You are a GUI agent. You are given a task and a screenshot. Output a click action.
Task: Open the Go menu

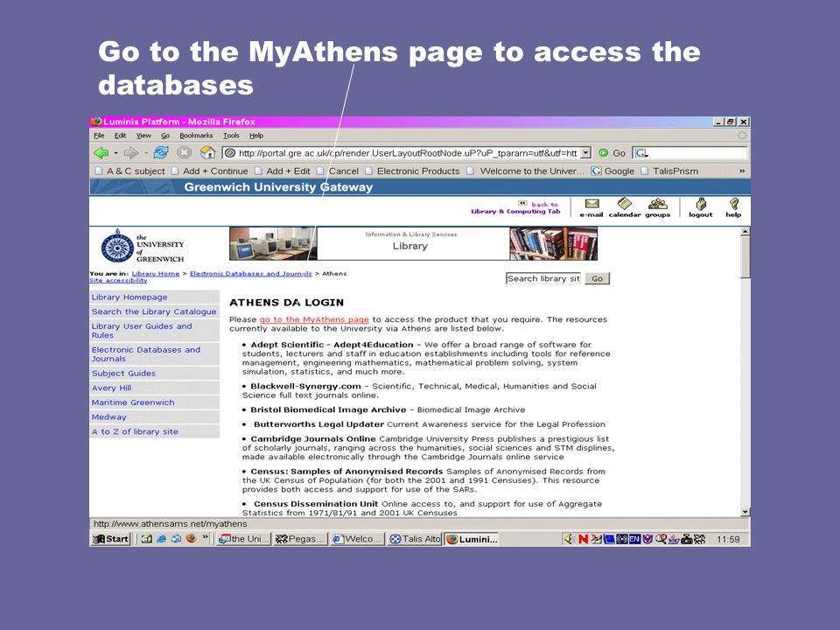click(165, 136)
